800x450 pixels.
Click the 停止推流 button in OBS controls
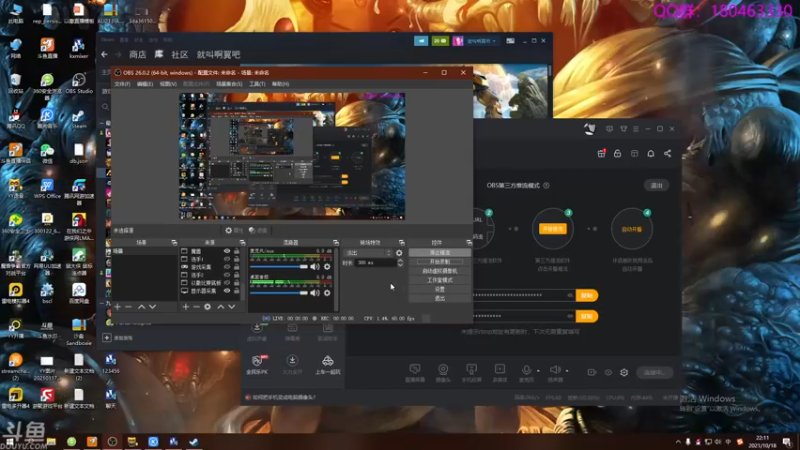coord(439,253)
